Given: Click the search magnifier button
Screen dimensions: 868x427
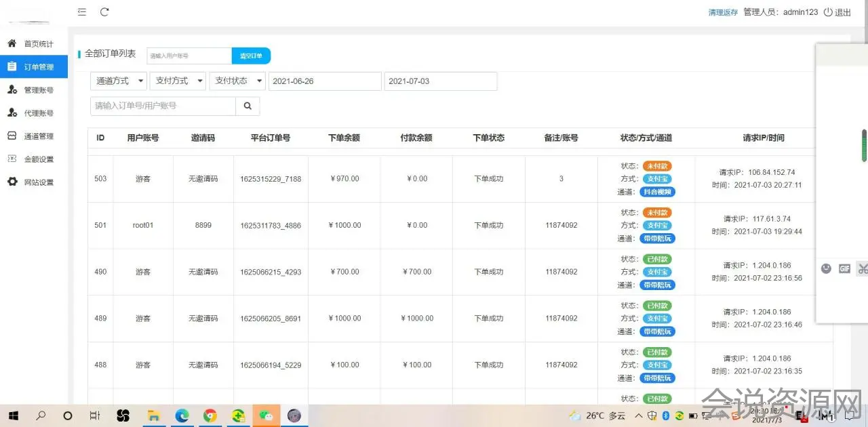Looking at the screenshot, I should (248, 106).
